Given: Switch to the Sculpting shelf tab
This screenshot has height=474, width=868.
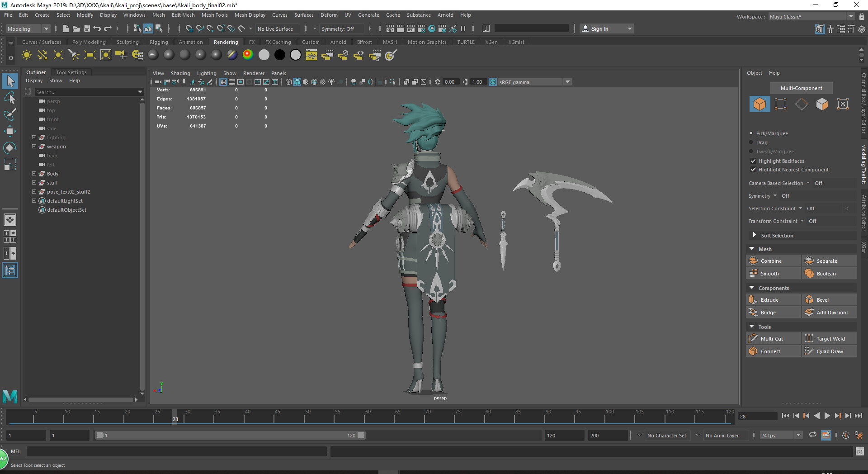Looking at the screenshot, I should [x=127, y=42].
